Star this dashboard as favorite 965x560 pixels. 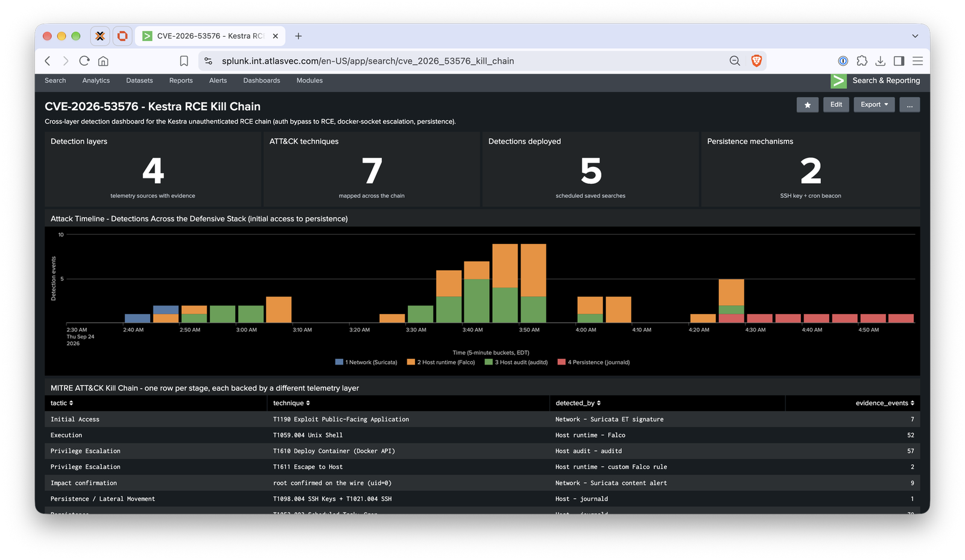(808, 105)
